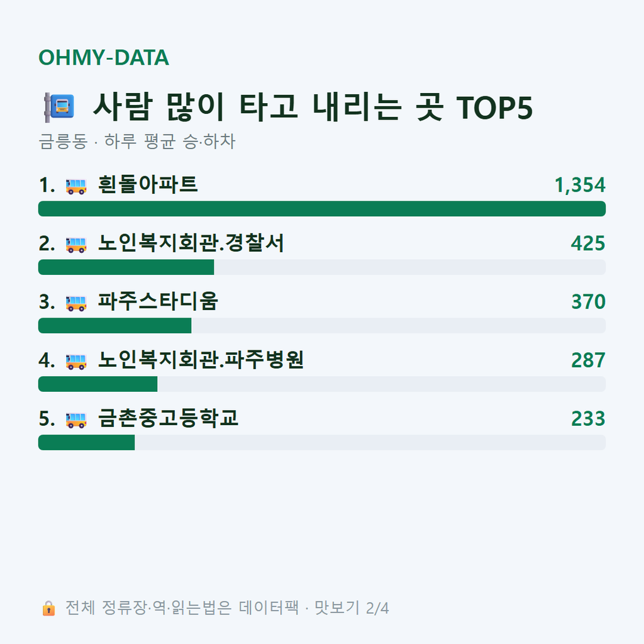The width and height of the screenshot is (644, 644).
Task: Click the progress bar under 금촌중고등학교
Action: point(322,442)
